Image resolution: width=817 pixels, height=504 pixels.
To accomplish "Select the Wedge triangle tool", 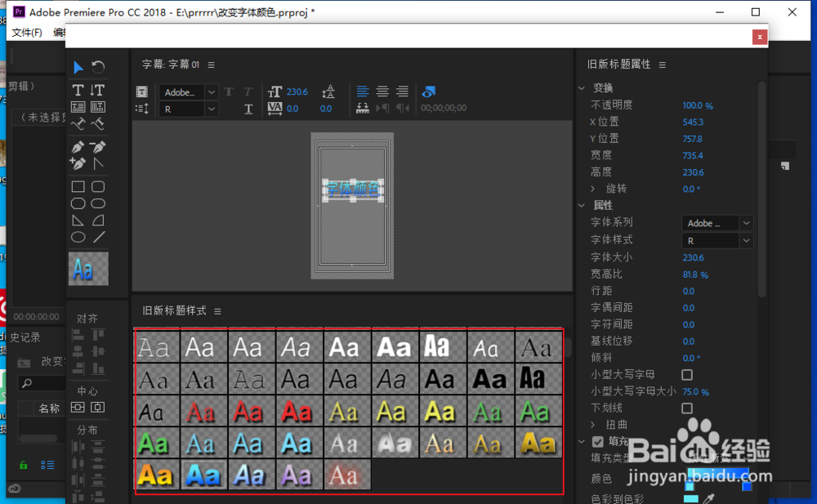I will (x=78, y=221).
